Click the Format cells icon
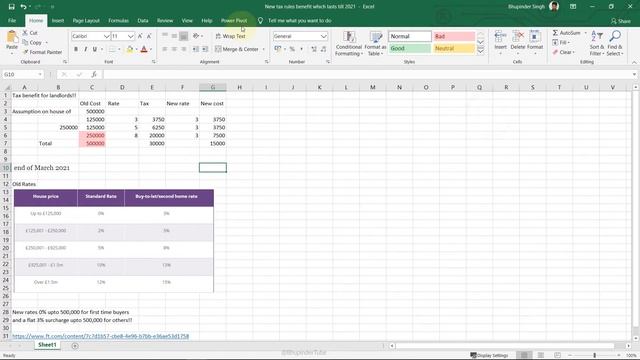Screen dimensions: 640x360 click(535, 37)
